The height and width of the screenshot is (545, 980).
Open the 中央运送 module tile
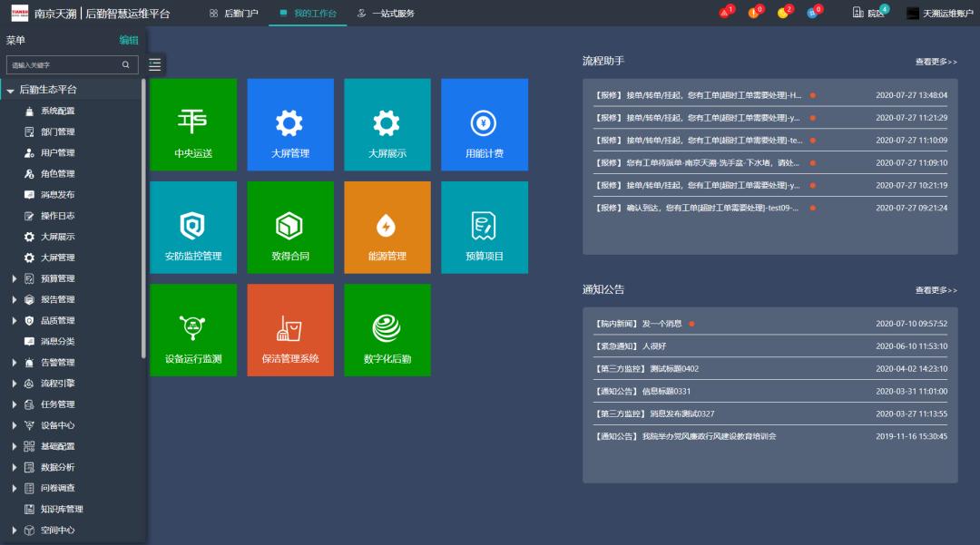(192, 124)
